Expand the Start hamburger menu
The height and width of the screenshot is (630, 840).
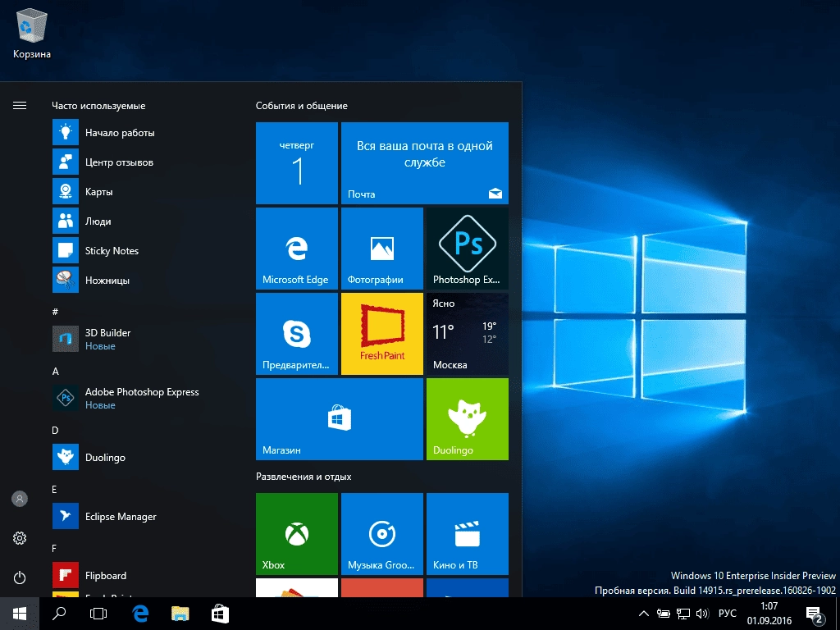(x=20, y=106)
